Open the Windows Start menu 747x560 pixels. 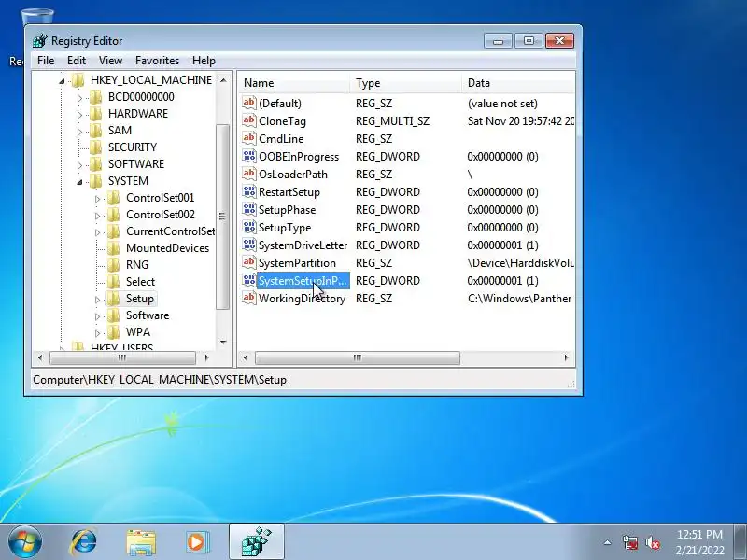[x=25, y=541]
